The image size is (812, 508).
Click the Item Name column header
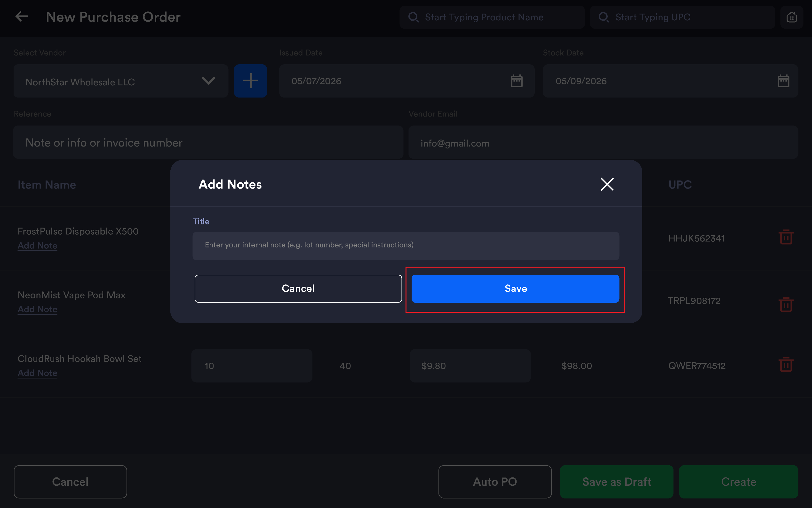47,185
